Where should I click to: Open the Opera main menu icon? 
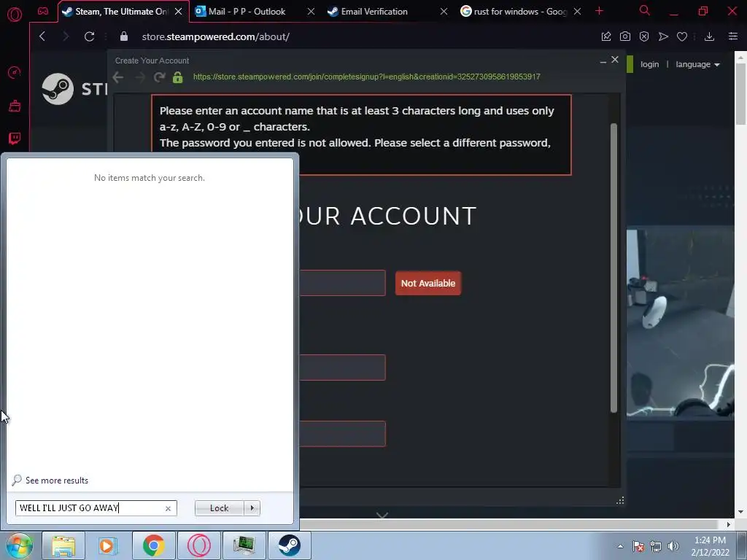(15, 15)
